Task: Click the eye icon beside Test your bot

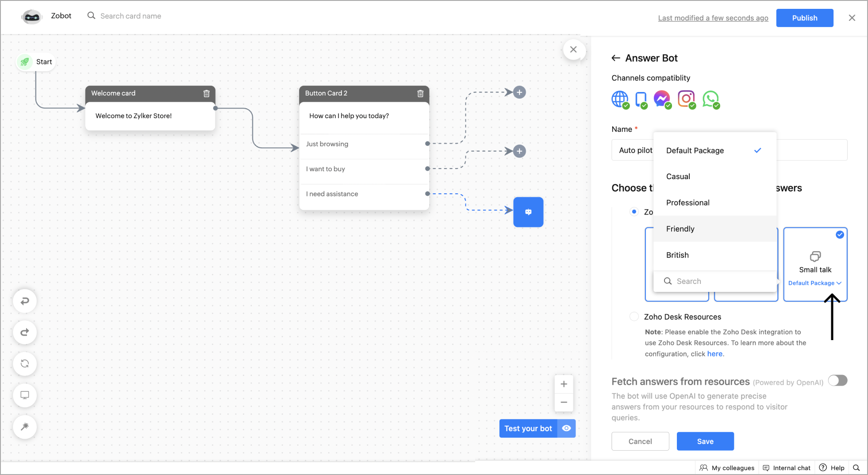Action: (x=566, y=428)
